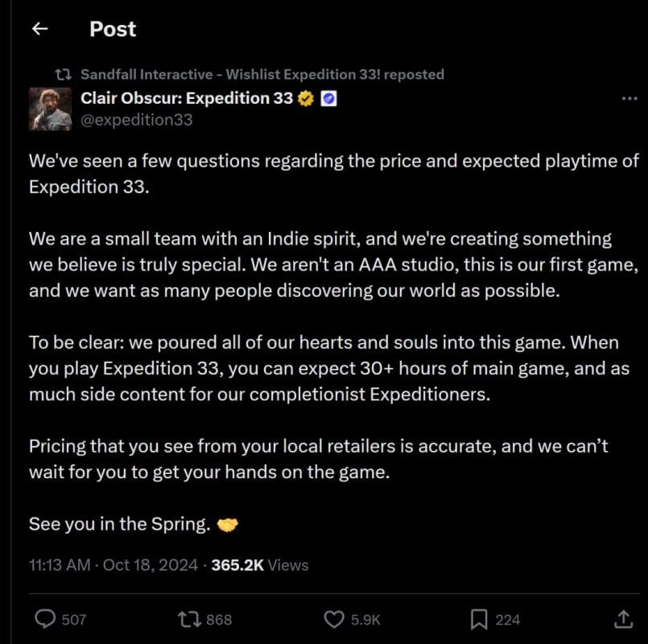The width and height of the screenshot is (648, 644).
Task: Go back using the left arrow
Action: coord(39,29)
